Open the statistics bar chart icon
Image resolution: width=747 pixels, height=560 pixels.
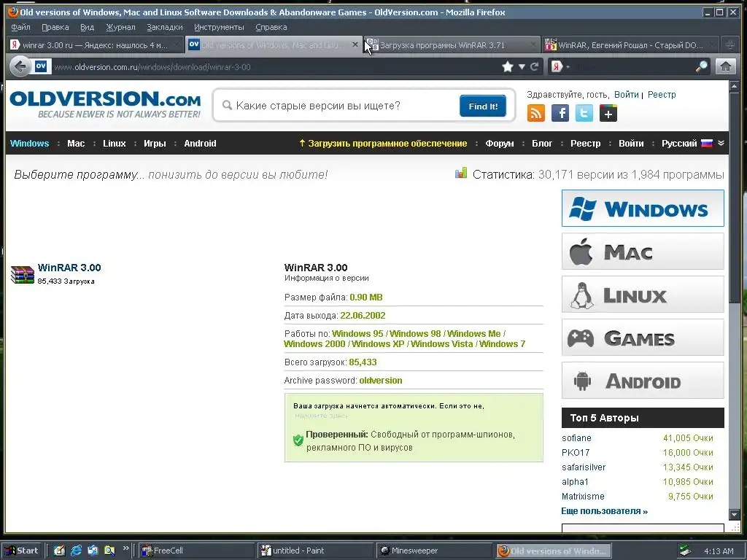(x=461, y=174)
